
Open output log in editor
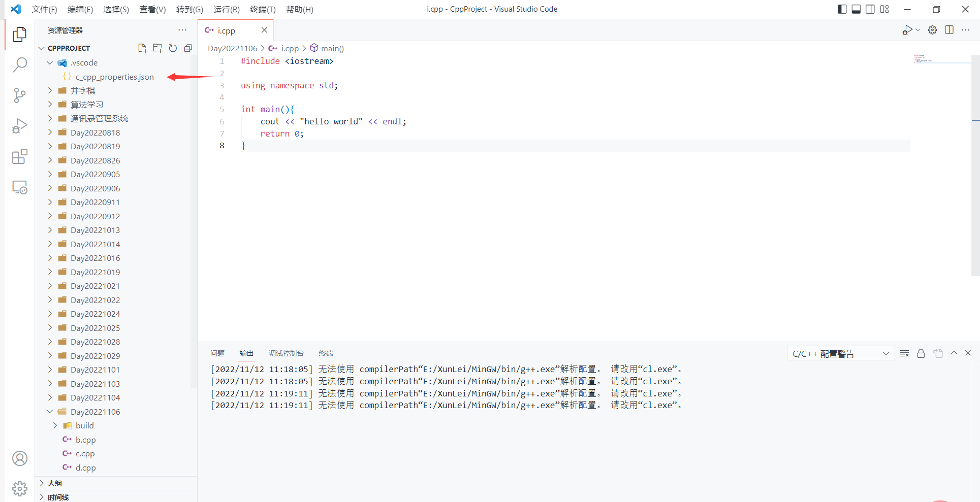[938, 353]
